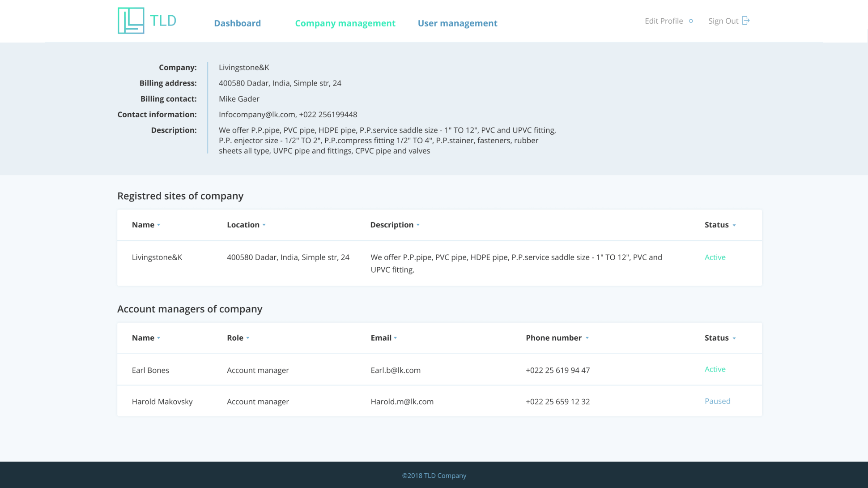Click Harold Makovsky's Paused status
Viewport: 868px width, 488px height.
pyautogui.click(x=717, y=401)
